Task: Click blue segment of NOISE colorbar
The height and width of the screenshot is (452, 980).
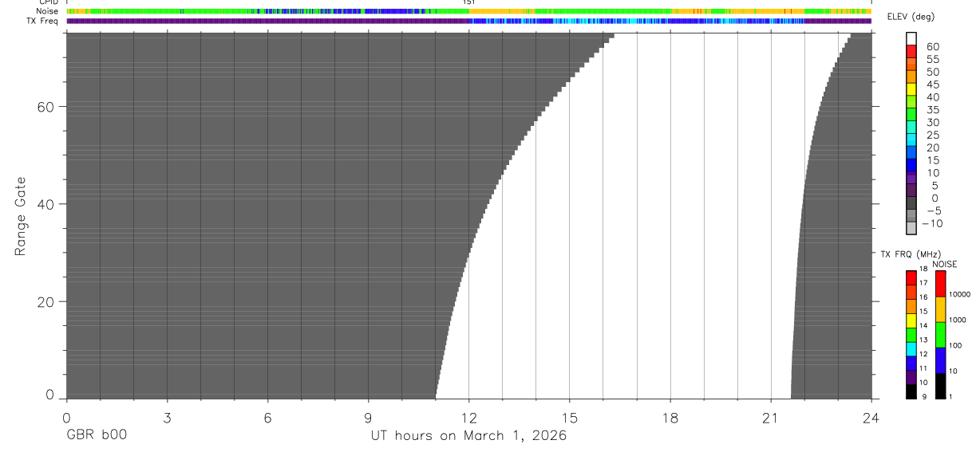Action: tap(940, 360)
